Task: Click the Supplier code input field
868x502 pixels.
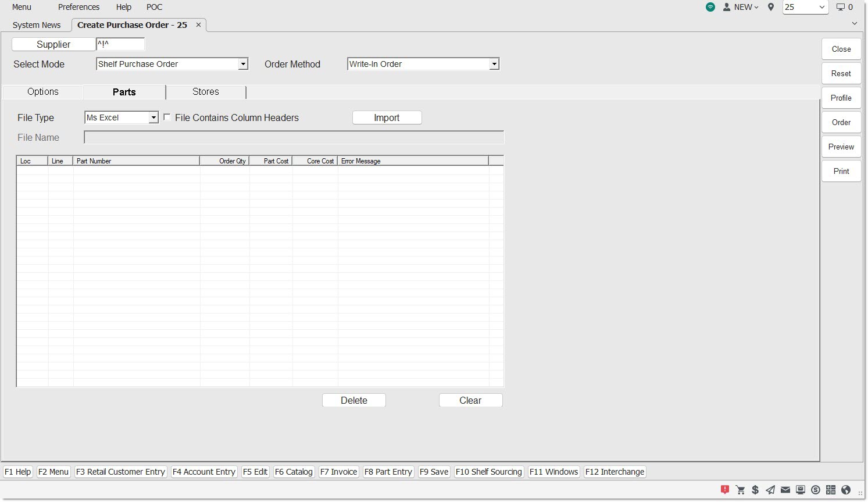Action: pos(120,45)
